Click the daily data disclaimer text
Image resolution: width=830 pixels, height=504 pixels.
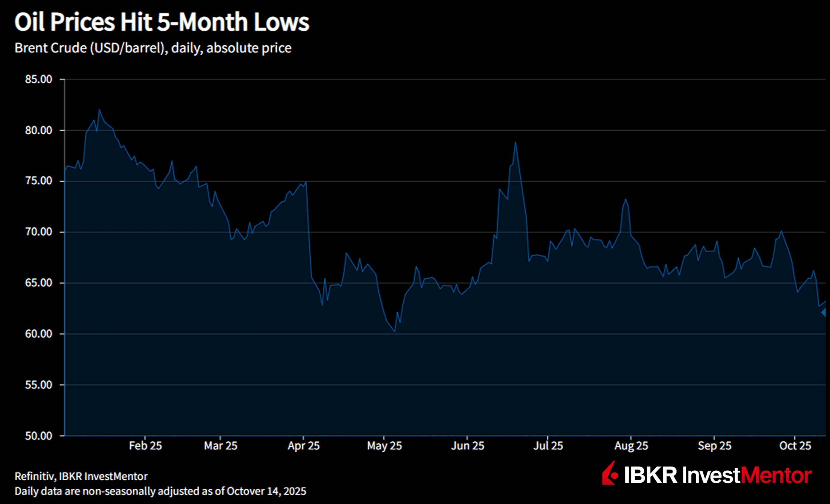pos(160,491)
